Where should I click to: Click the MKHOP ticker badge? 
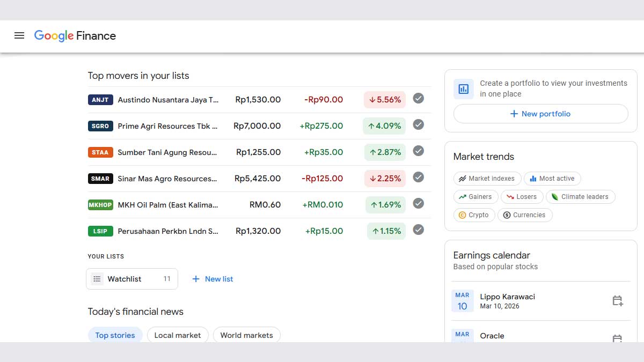pyautogui.click(x=100, y=205)
